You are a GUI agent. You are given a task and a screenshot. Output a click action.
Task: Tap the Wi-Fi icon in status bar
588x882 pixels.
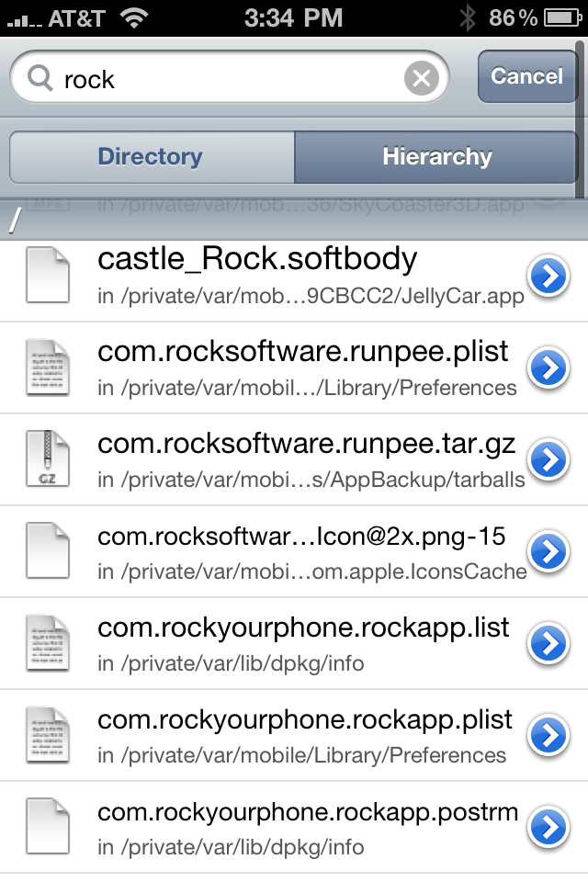[x=134, y=18]
